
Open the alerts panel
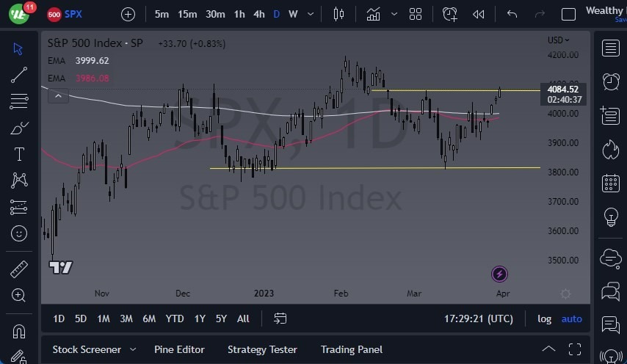(611, 81)
